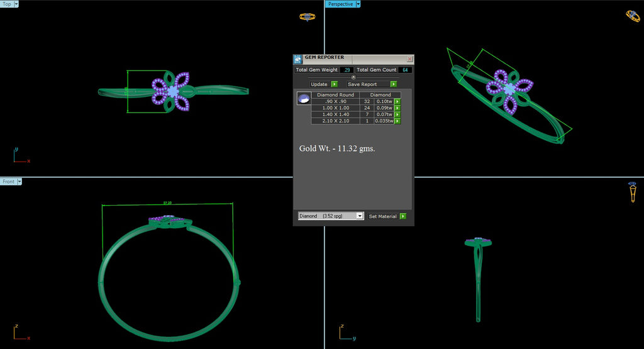Click the orange ring icon in right viewport
The height and width of the screenshot is (349, 644).
pos(633,192)
